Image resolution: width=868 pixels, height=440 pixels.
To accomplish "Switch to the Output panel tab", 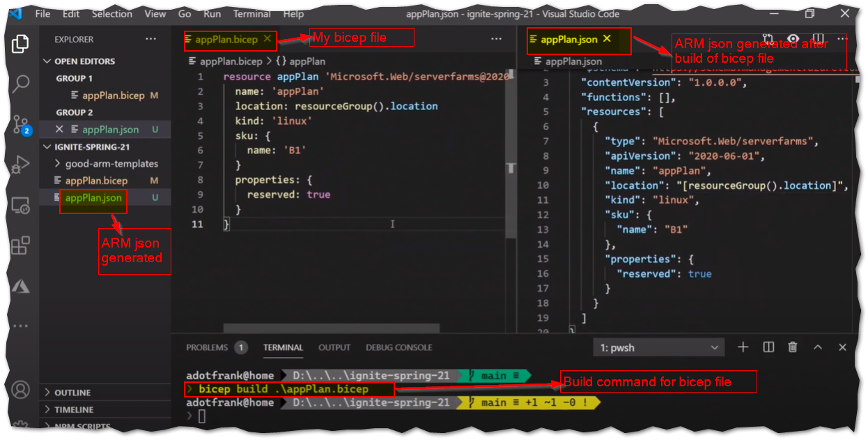I will coord(334,347).
